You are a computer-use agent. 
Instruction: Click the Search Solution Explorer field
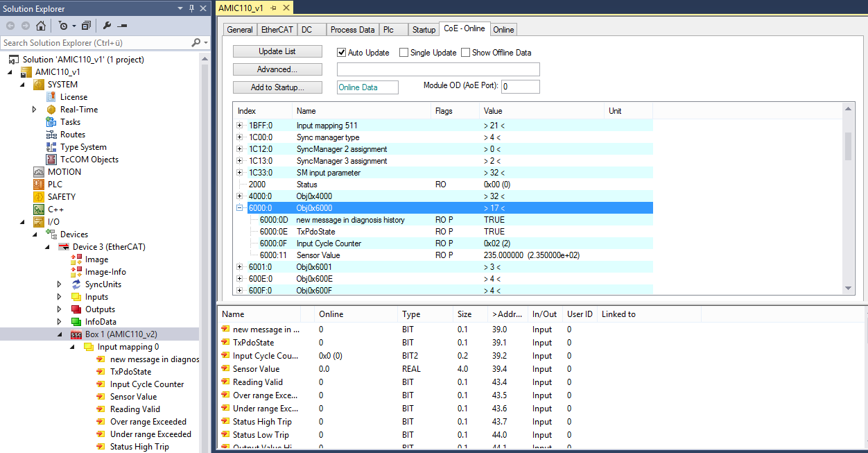point(96,43)
